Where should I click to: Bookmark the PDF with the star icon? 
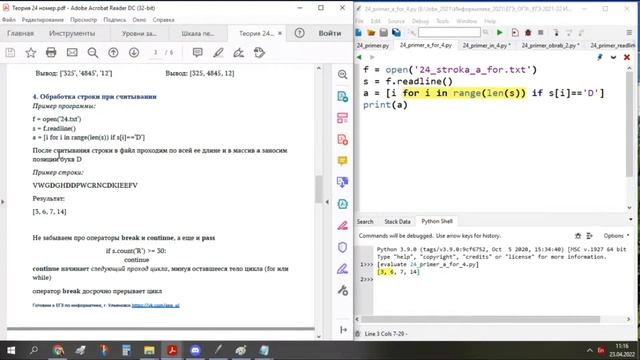[x=31, y=52]
